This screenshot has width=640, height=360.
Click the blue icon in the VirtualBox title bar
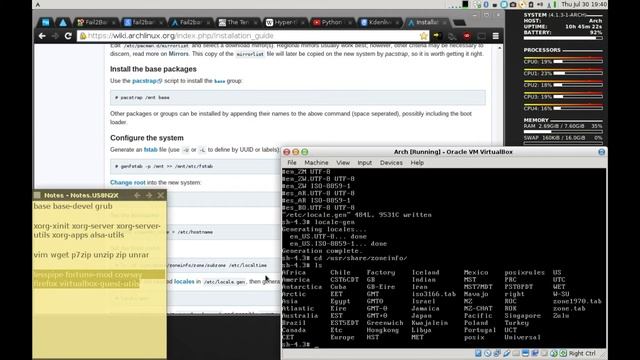[x=602, y=152]
